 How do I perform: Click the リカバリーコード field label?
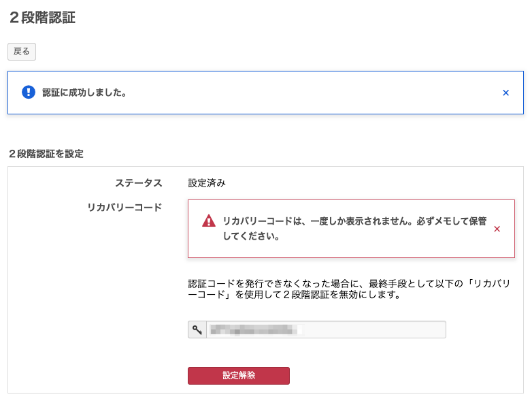tap(124, 208)
